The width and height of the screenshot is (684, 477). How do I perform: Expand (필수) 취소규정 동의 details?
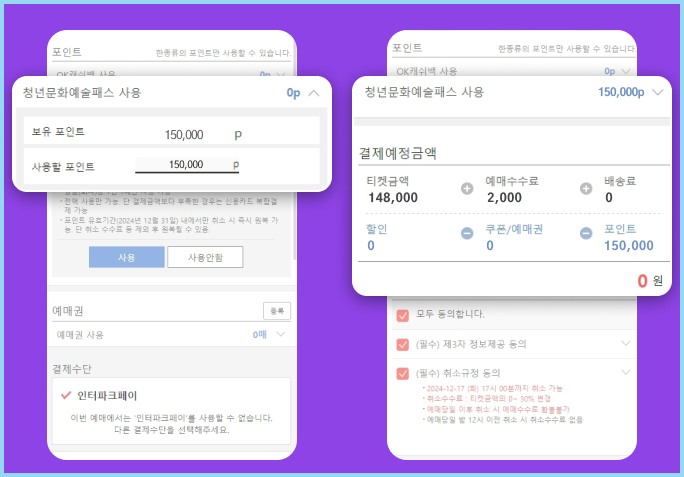point(626,372)
